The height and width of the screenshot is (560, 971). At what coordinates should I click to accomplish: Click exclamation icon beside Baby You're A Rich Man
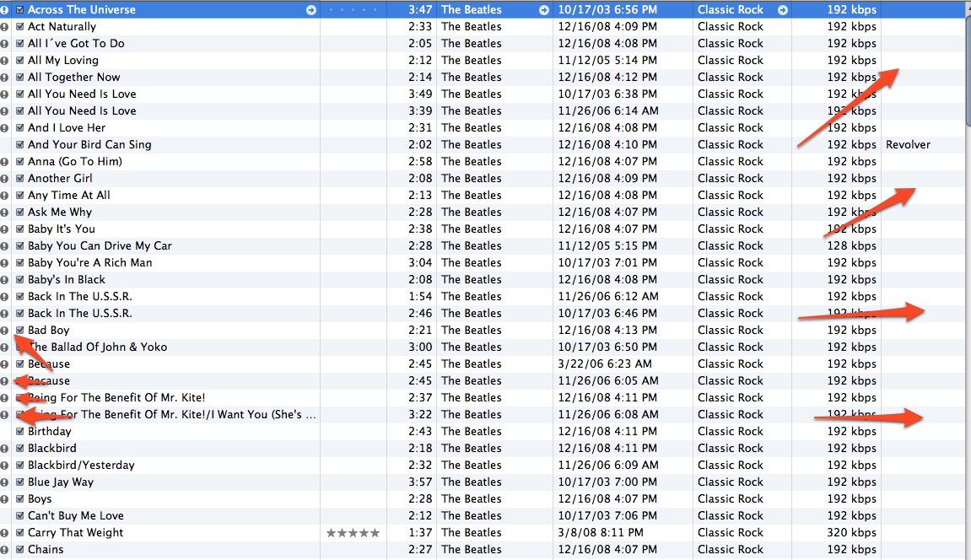click(4, 263)
